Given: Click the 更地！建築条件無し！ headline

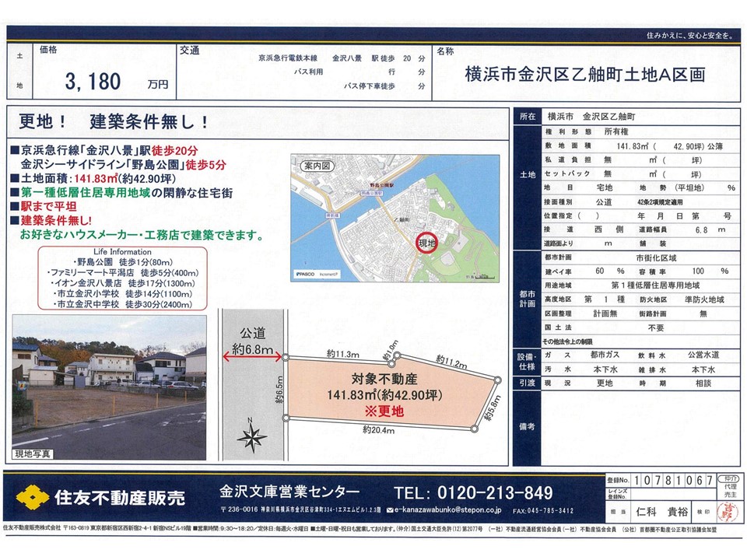Looking at the screenshot, I should (x=113, y=122).
